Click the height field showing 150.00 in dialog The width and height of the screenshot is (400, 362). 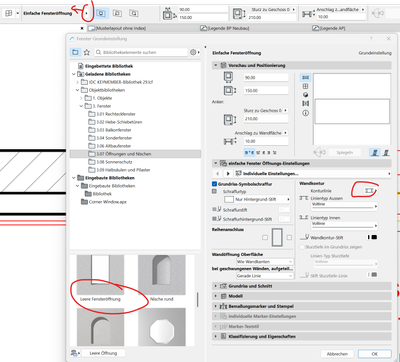point(266,90)
